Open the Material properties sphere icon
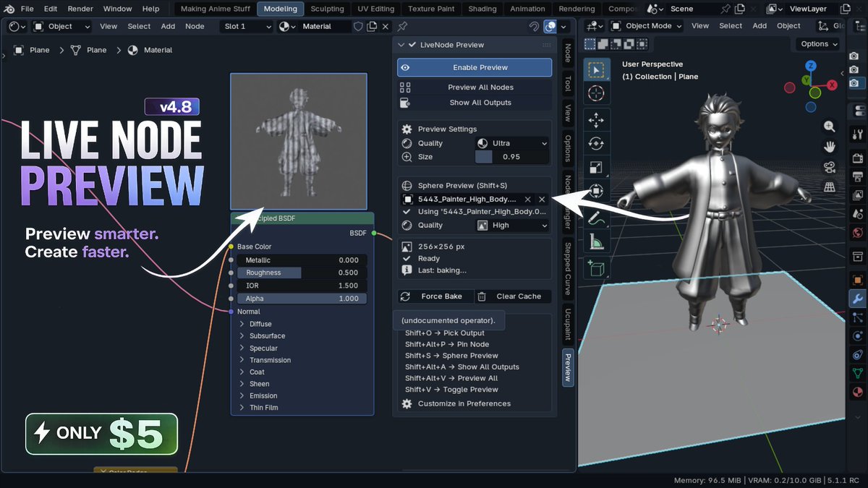The width and height of the screenshot is (868, 488). 858,392
